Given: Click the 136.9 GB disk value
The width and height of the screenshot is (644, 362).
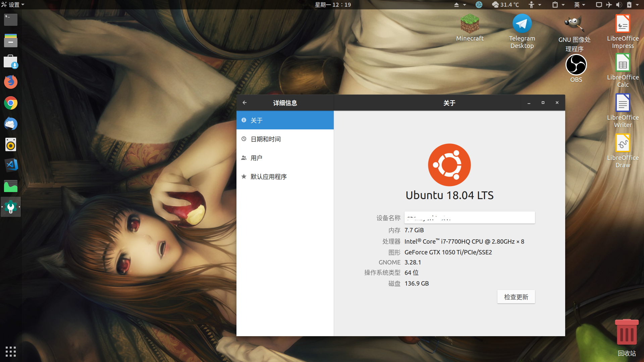Looking at the screenshot, I should point(417,284).
